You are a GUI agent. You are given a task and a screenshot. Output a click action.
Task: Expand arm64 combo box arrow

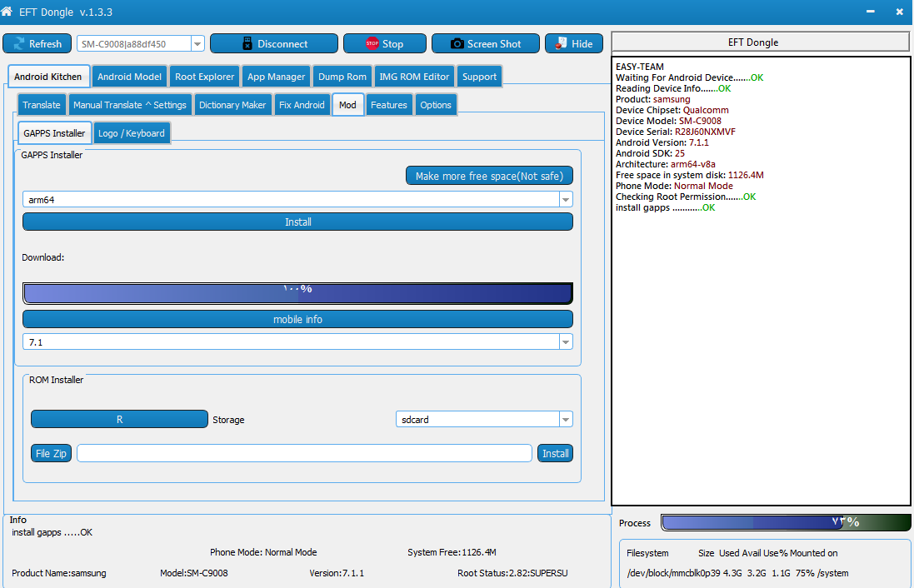(566, 199)
